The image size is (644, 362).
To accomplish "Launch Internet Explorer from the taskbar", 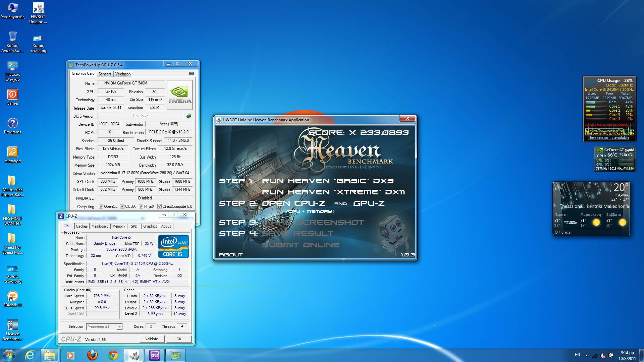I will coord(30,355).
